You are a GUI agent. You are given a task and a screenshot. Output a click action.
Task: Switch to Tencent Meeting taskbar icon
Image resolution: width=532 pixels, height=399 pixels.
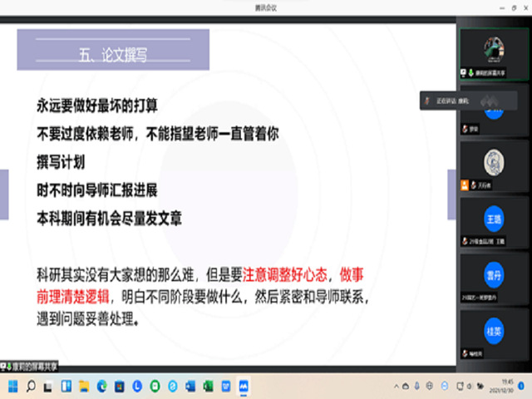coord(244,386)
